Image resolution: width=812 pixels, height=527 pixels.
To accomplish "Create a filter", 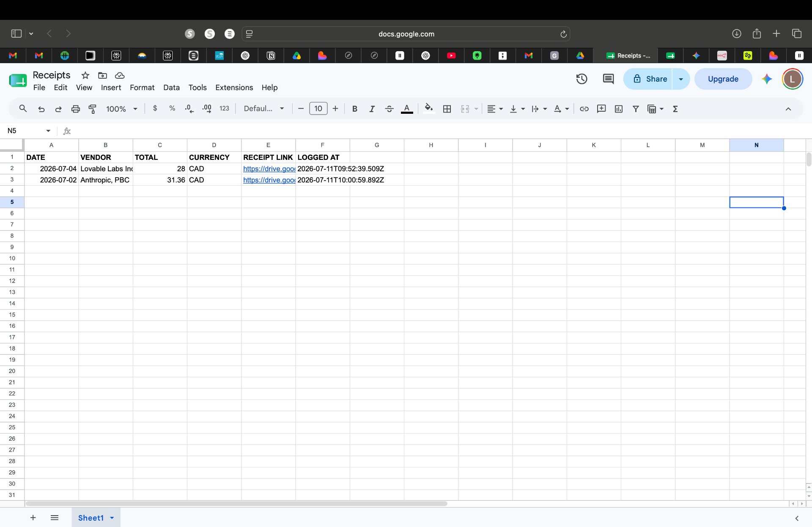I will pos(636,109).
